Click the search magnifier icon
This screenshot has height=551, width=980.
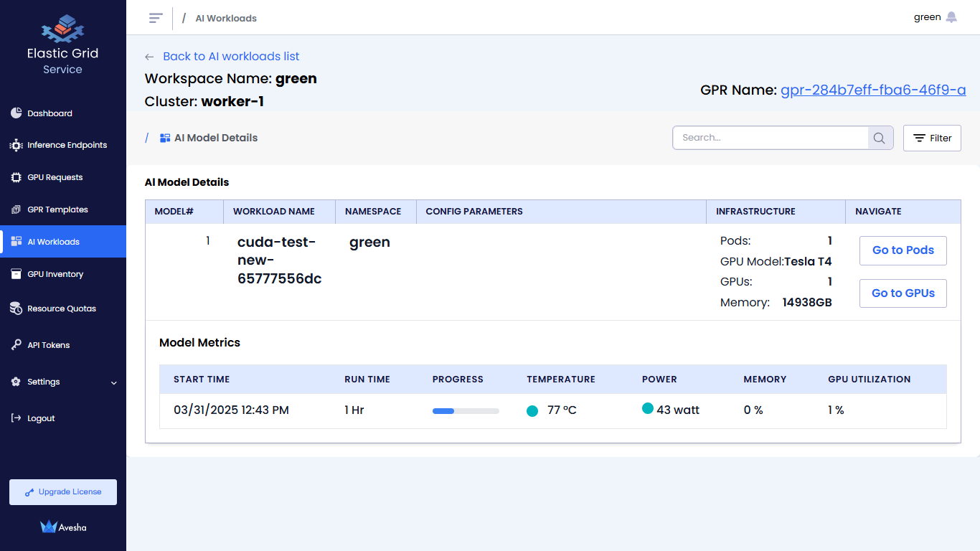point(880,138)
